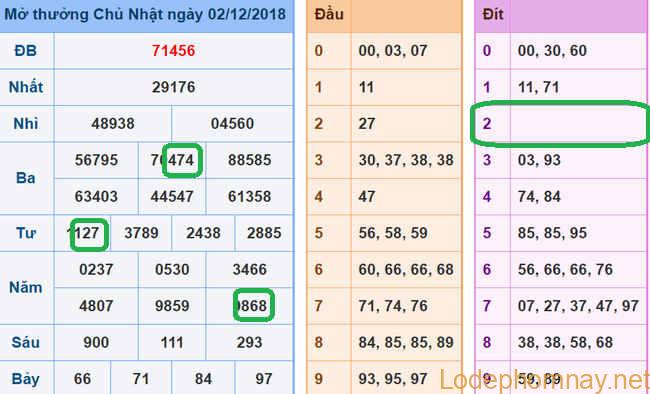Select fourth prize number 2438
650x394 pixels.
203,233
